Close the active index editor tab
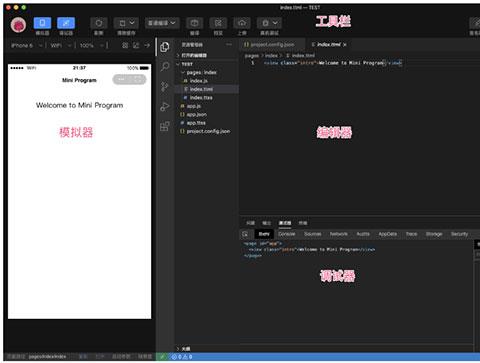The image size is (480, 363). coord(345,45)
